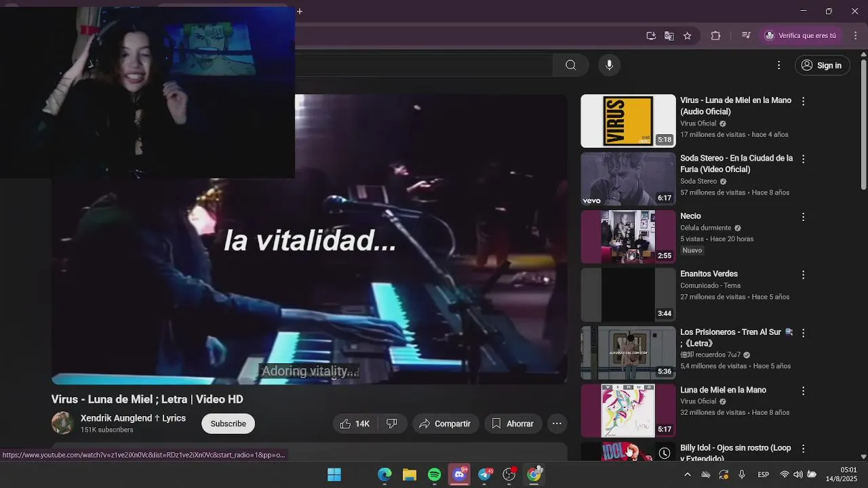Viewport: 868px width, 488px height.
Task: Open the Los Prisioneros 5:36 thumbnail
Action: (628, 352)
